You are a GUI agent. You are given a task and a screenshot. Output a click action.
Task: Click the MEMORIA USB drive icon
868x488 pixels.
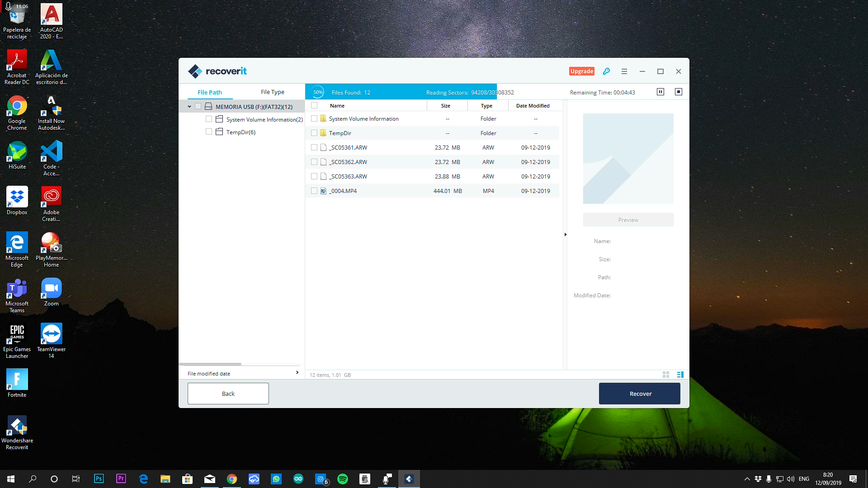(x=208, y=106)
